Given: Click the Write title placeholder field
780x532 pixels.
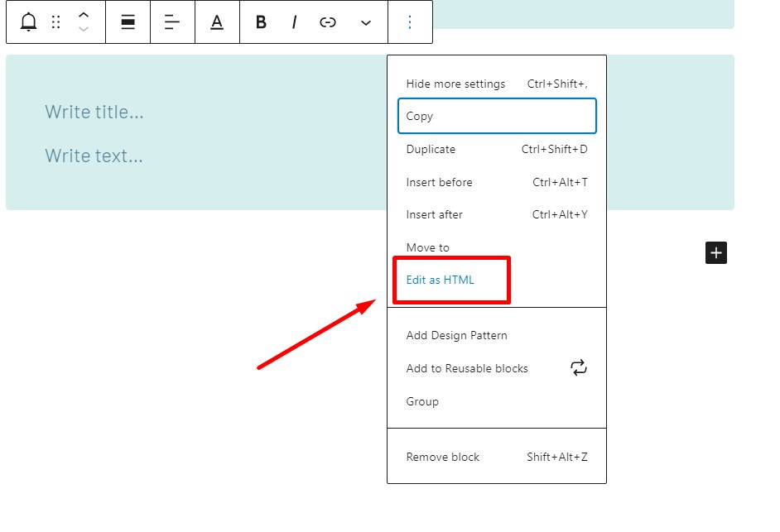Looking at the screenshot, I should tap(94, 112).
